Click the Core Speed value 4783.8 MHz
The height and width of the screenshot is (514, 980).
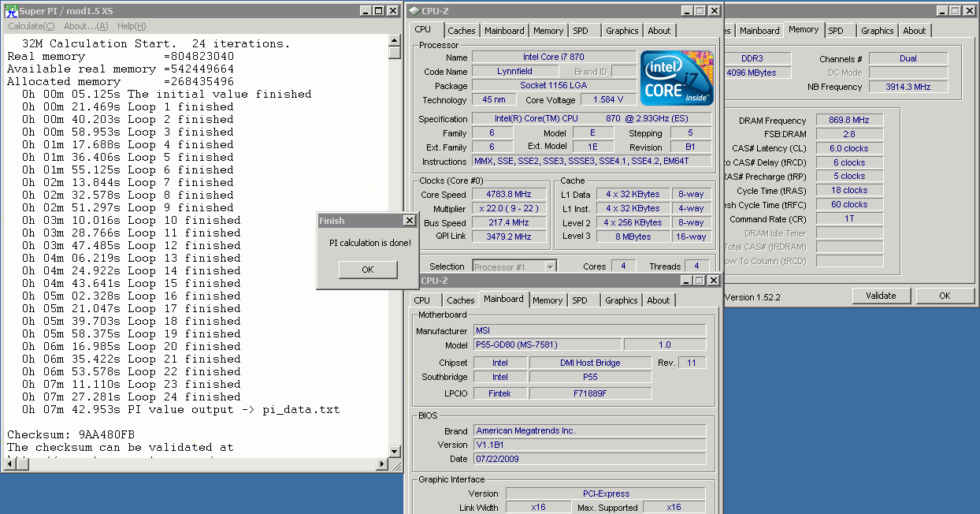tap(509, 195)
